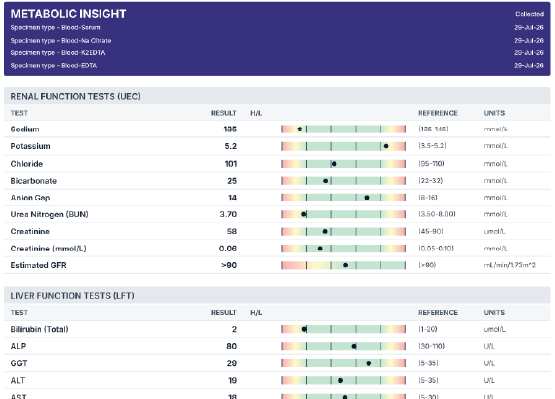Select the Bilirubin (Total) test name

click(x=39, y=329)
